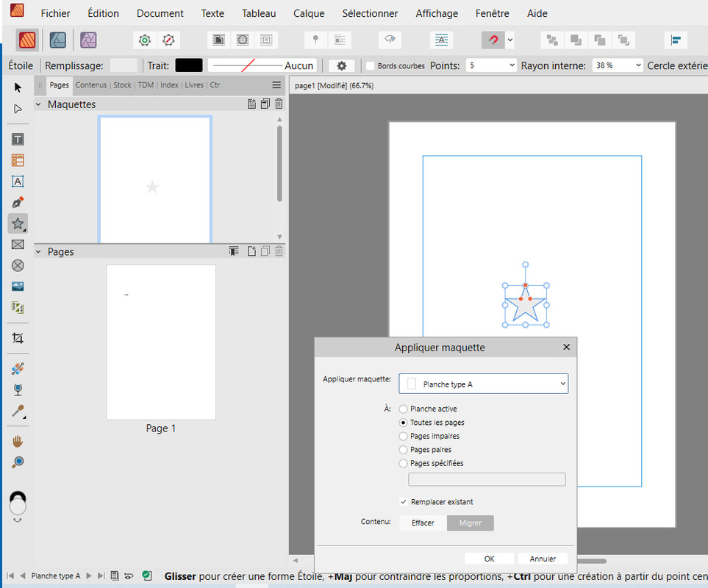Click the Maquettes panel vertical scrollbar
Image resolution: width=708 pixels, height=588 pixels.
pyautogui.click(x=279, y=164)
